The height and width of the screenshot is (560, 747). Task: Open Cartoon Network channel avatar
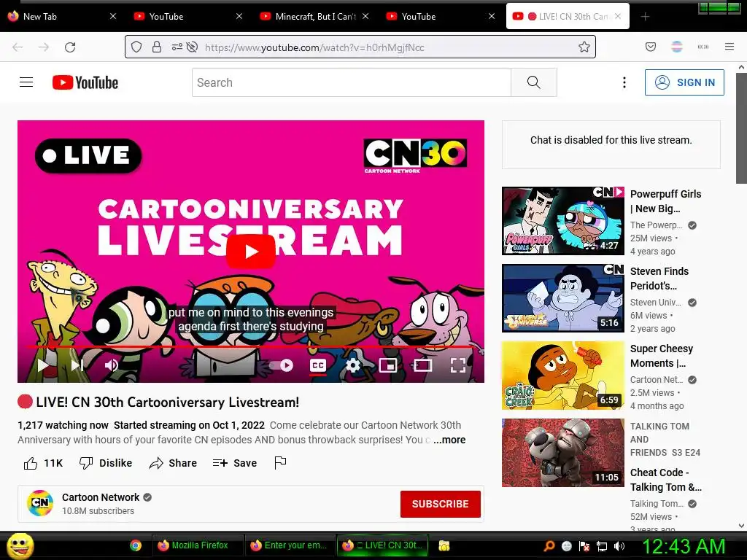(x=40, y=503)
